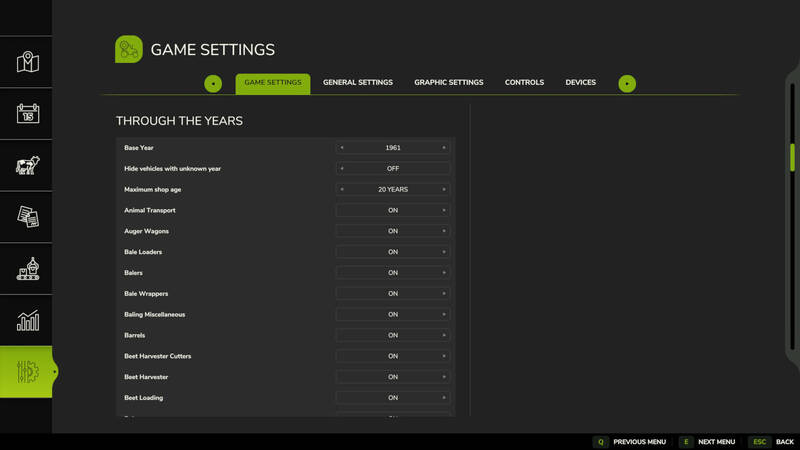The image size is (800, 450).
Task: Click the round left arrow before tabs
Action: click(213, 83)
